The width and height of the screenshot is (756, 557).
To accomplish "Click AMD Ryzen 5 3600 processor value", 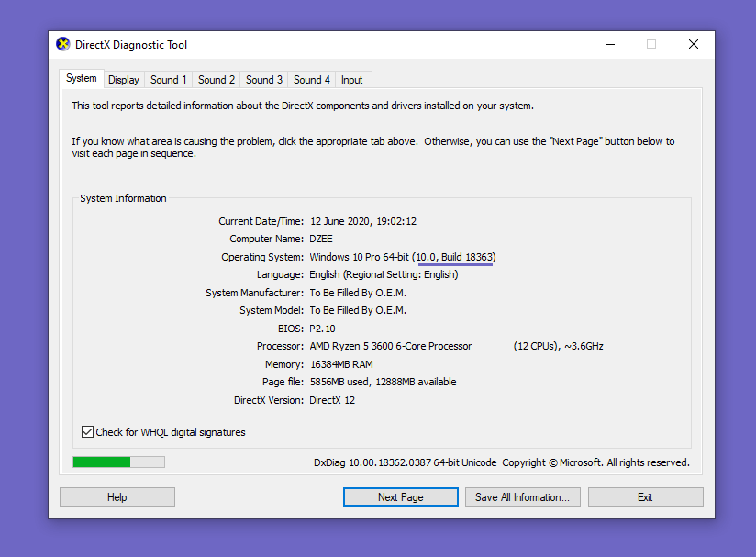I will pyautogui.click(x=391, y=346).
